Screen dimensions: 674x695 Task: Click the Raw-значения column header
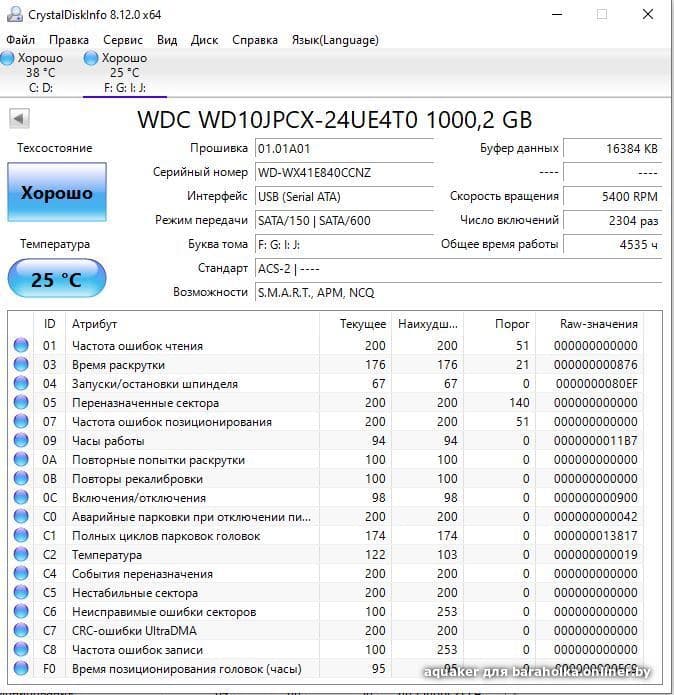pos(590,324)
